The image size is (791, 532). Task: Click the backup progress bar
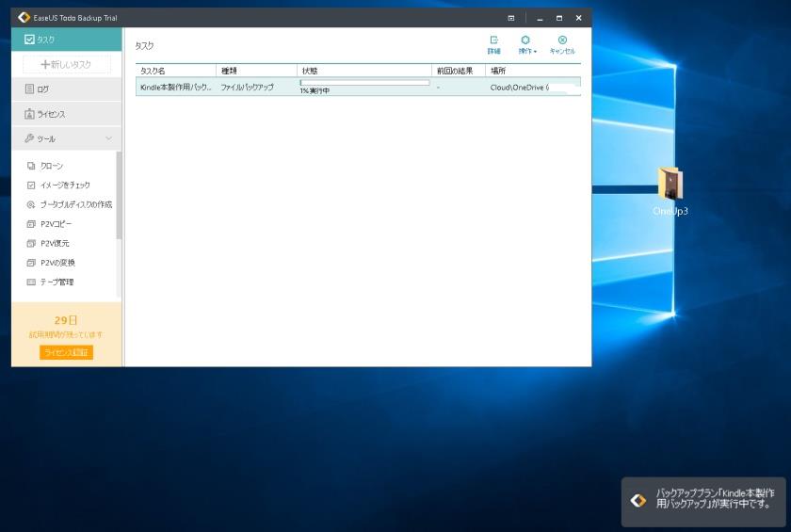click(x=364, y=82)
